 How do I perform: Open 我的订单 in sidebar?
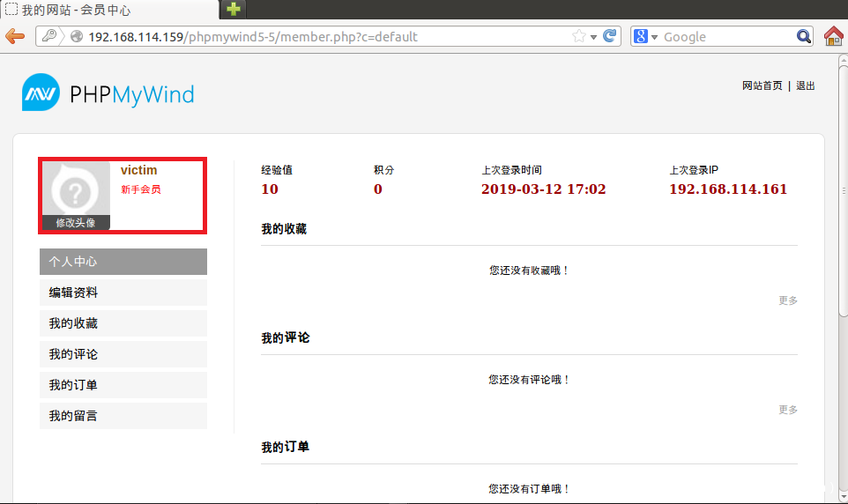pos(123,385)
